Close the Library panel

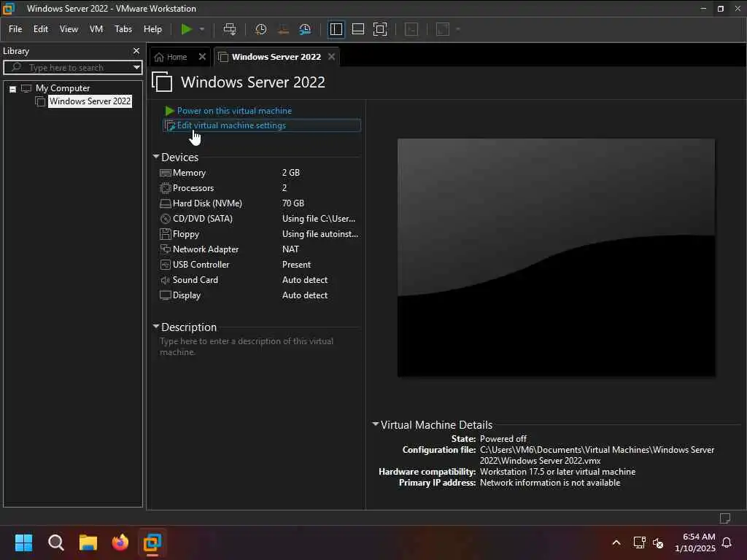point(136,50)
